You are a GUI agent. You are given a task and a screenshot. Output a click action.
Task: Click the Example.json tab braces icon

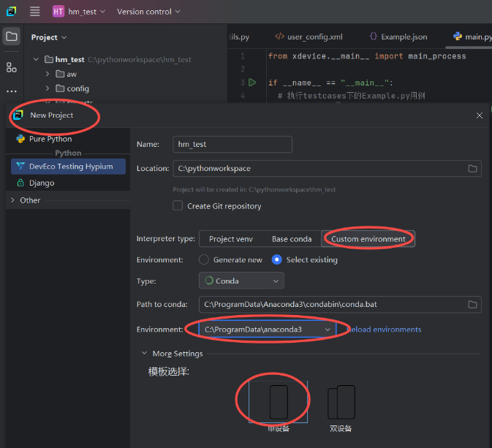point(374,37)
